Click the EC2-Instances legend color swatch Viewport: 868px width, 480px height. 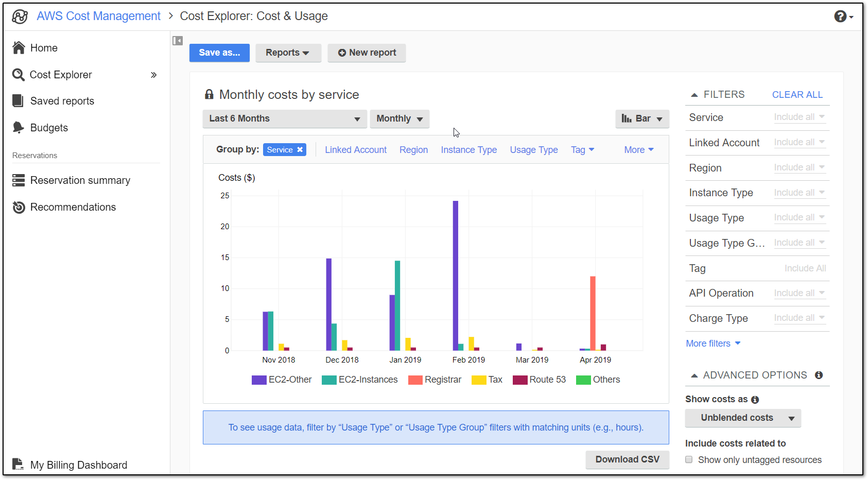pyautogui.click(x=329, y=380)
